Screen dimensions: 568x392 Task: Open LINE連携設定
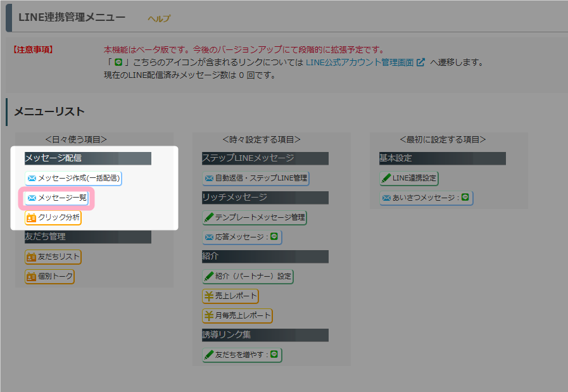click(x=409, y=178)
